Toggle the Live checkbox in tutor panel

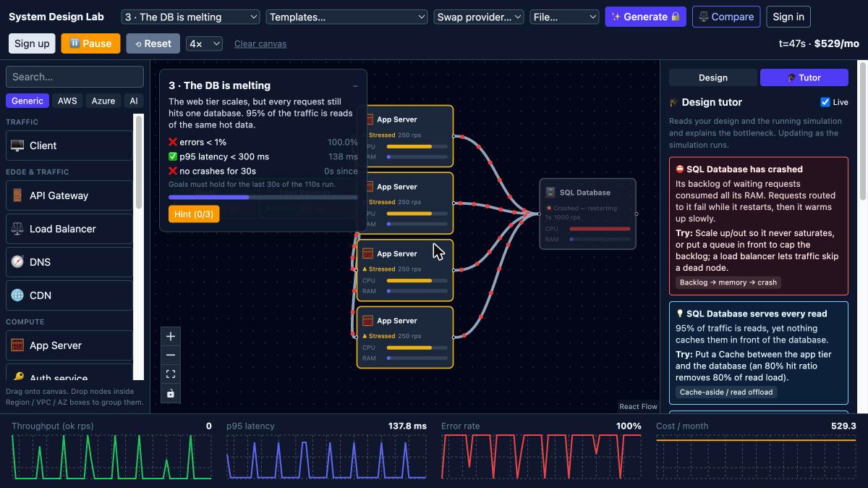coord(825,102)
